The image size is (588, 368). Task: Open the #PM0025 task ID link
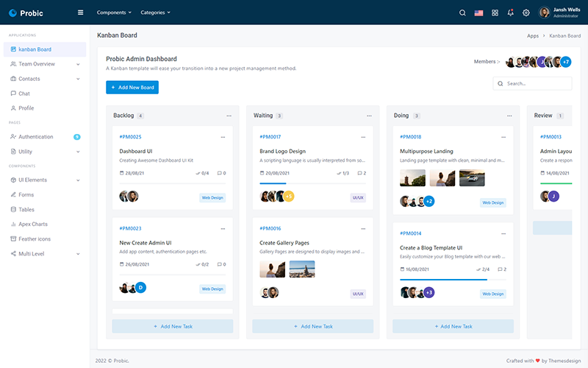click(x=130, y=137)
